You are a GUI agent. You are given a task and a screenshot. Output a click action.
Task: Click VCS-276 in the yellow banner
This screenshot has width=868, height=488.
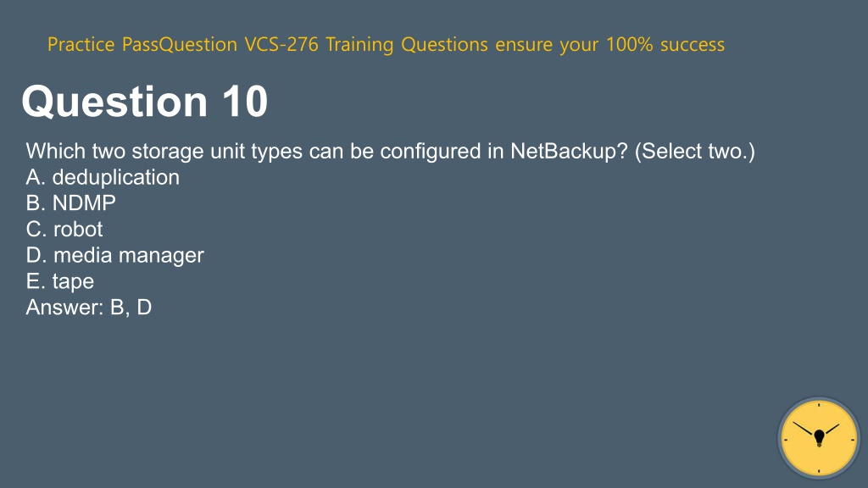coord(281,44)
